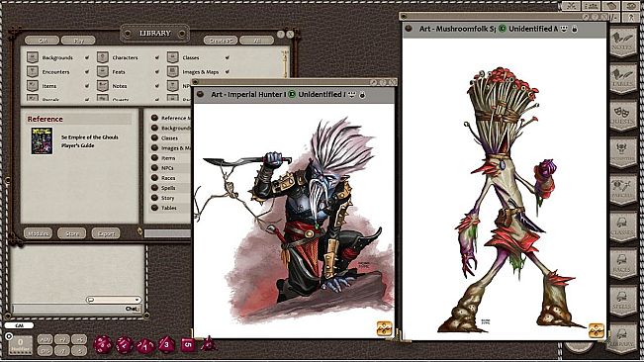Uncheck the Feats checkmark in Library
Screen dimensions: 644x362
[157, 72]
